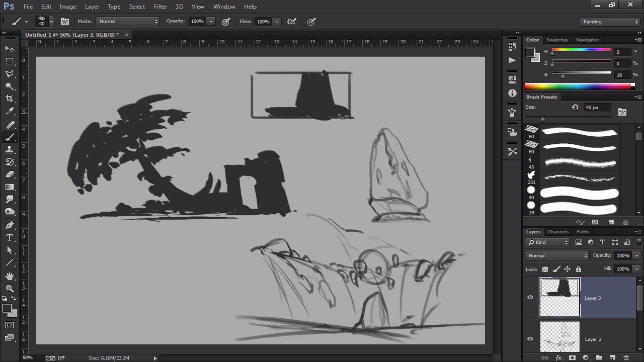This screenshot has height=362, width=644.
Task: Expand the layer blending mode Normal dropdown
Action: point(557,255)
